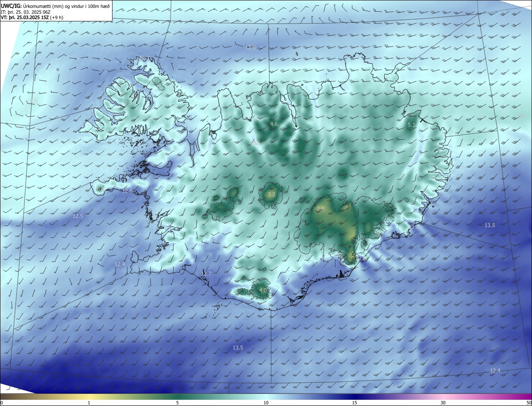Click the 4.6 value label on the map

coord(273,124)
